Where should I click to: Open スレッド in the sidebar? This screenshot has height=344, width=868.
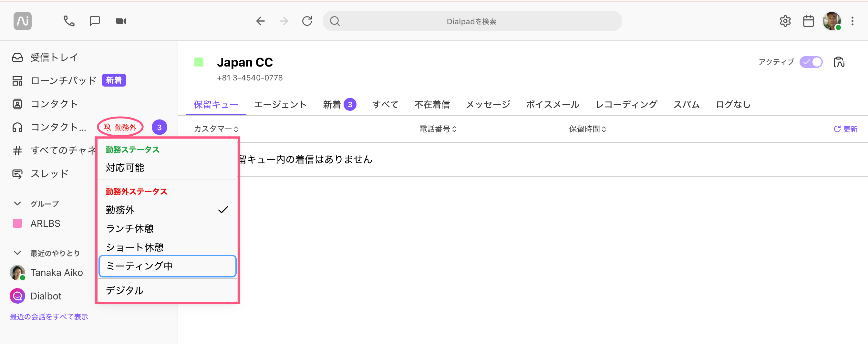(x=40, y=174)
